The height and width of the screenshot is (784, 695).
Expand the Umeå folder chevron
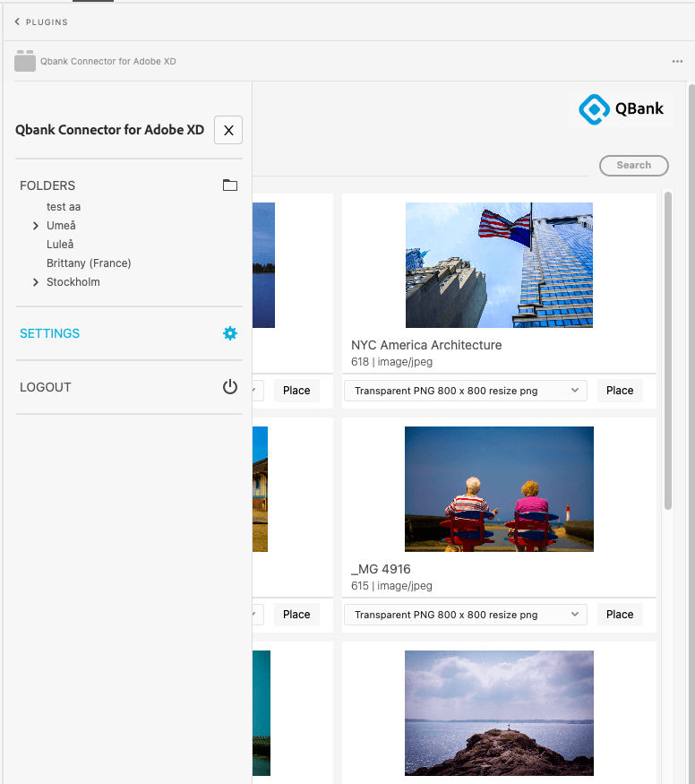coord(36,226)
